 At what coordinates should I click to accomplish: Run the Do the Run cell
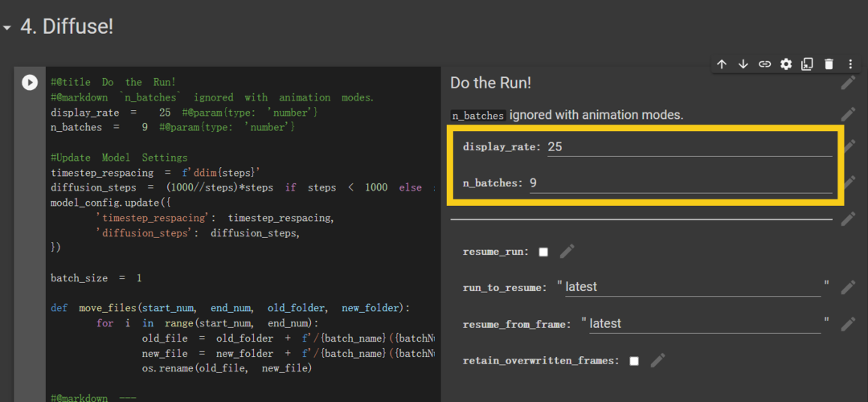point(30,82)
